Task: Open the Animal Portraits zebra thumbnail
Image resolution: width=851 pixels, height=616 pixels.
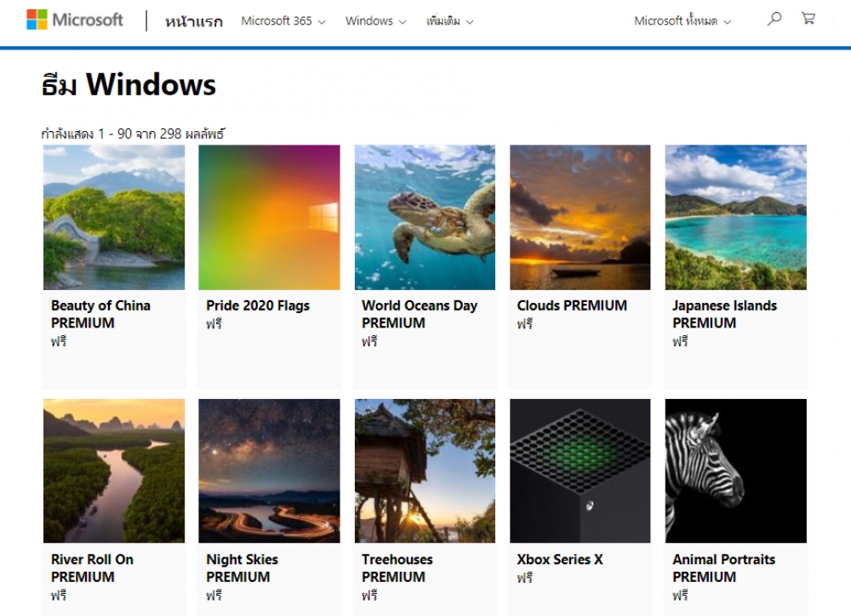Action: tap(736, 471)
